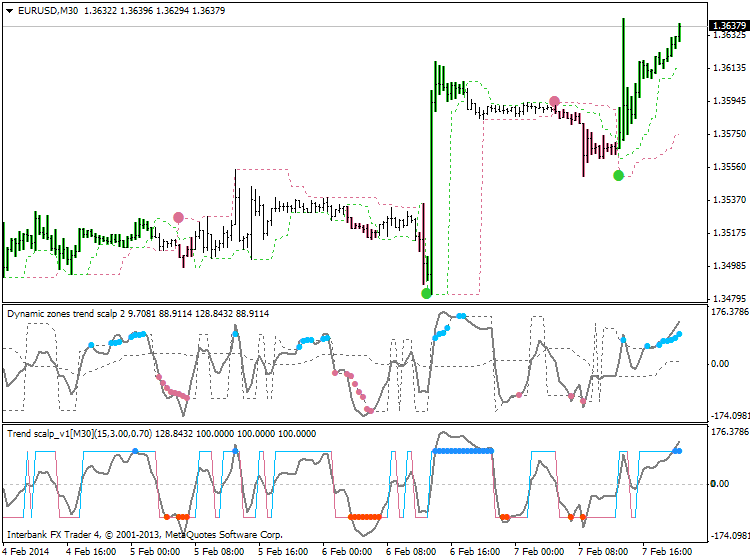Click the 0.00 level in Dynamic zones panel

pos(720,364)
